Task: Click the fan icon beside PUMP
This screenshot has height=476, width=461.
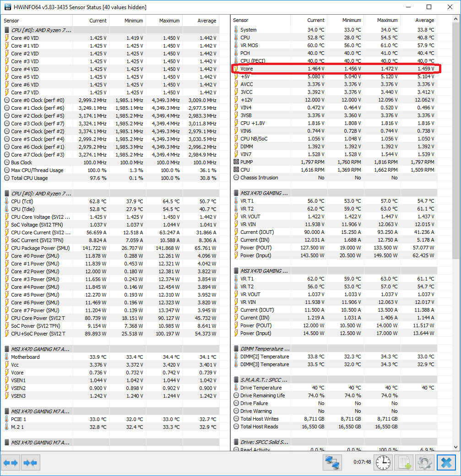Action: (x=236, y=162)
